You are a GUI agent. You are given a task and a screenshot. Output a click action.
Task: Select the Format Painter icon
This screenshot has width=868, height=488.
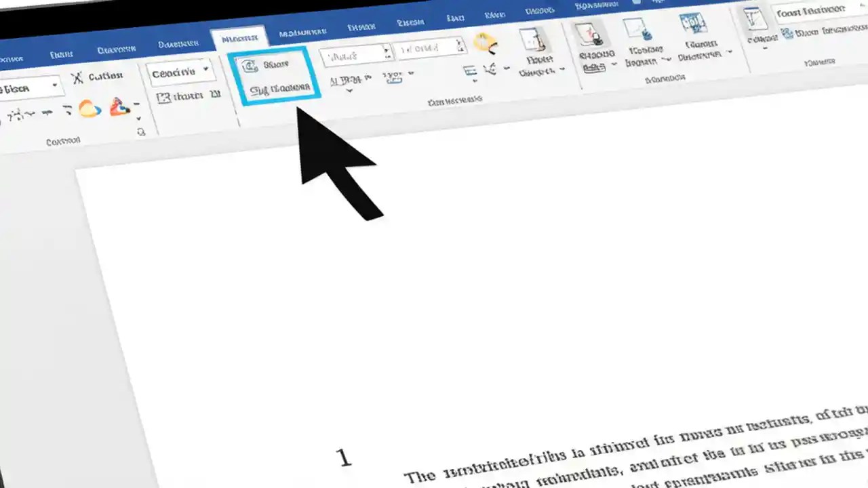(x=163, y=96)
